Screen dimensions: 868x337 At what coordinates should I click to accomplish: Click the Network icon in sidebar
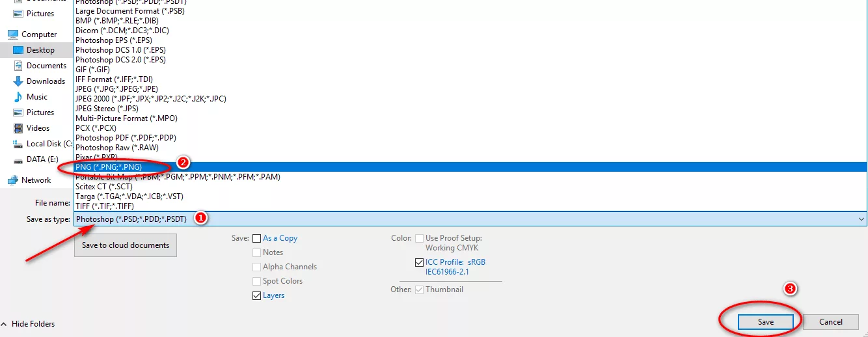pos(12,180)
